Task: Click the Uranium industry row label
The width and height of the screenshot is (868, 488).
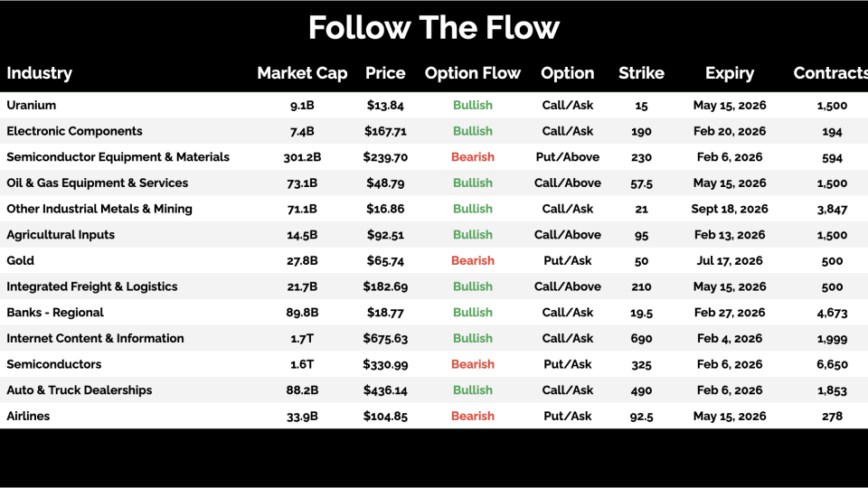Action: point(31,106)
